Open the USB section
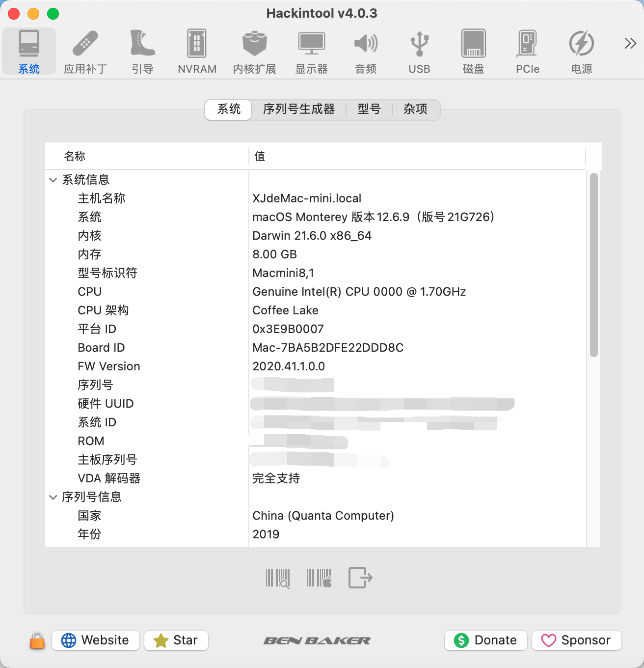The width and height of the screenshot is (644, 668). (x=419, y=52)
